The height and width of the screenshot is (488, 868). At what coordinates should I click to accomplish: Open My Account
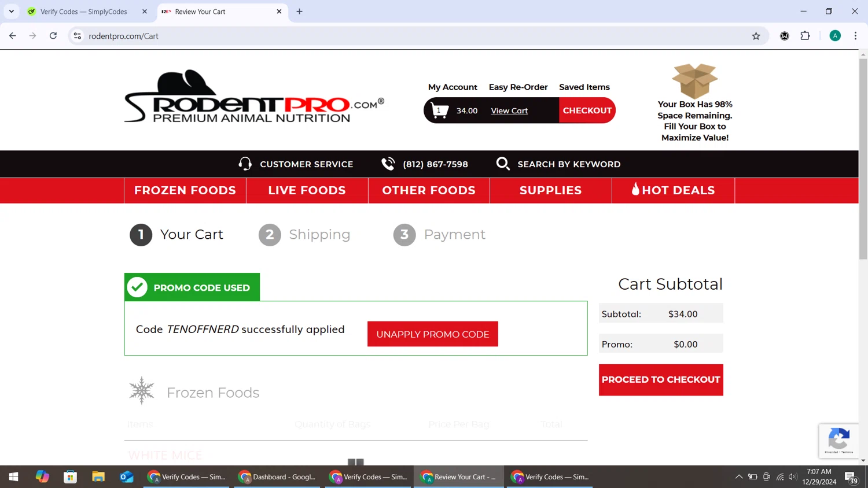[x=453, y=87]
